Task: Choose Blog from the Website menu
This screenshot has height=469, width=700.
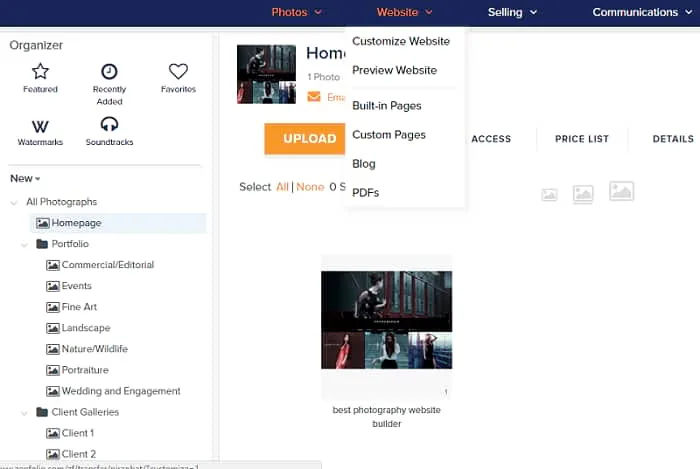Action: pyautogui.click(x=364, y=164)
